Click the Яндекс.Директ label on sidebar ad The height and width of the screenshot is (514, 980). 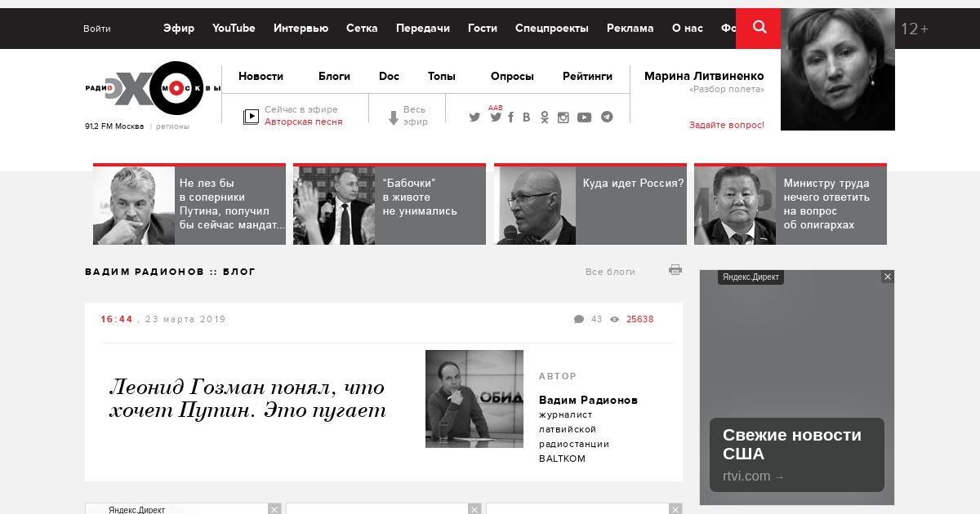pyautogui.click(x=751, y=277)
